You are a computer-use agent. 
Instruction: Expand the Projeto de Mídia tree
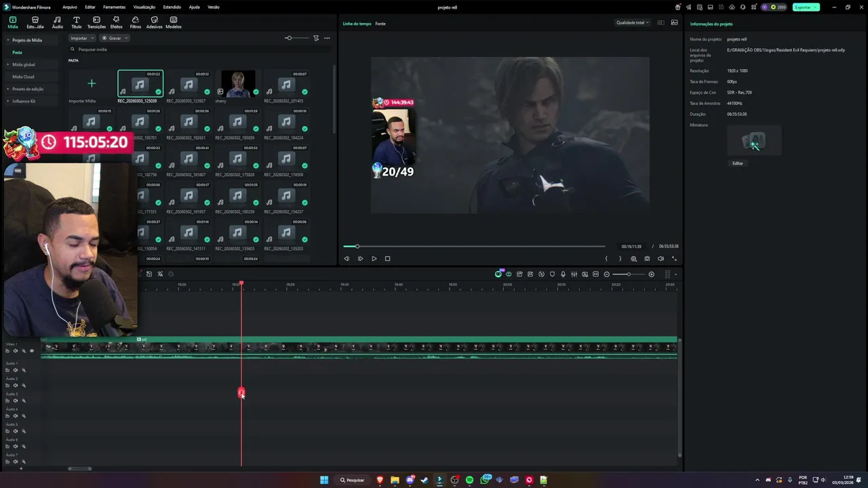(x=8, y=40)
